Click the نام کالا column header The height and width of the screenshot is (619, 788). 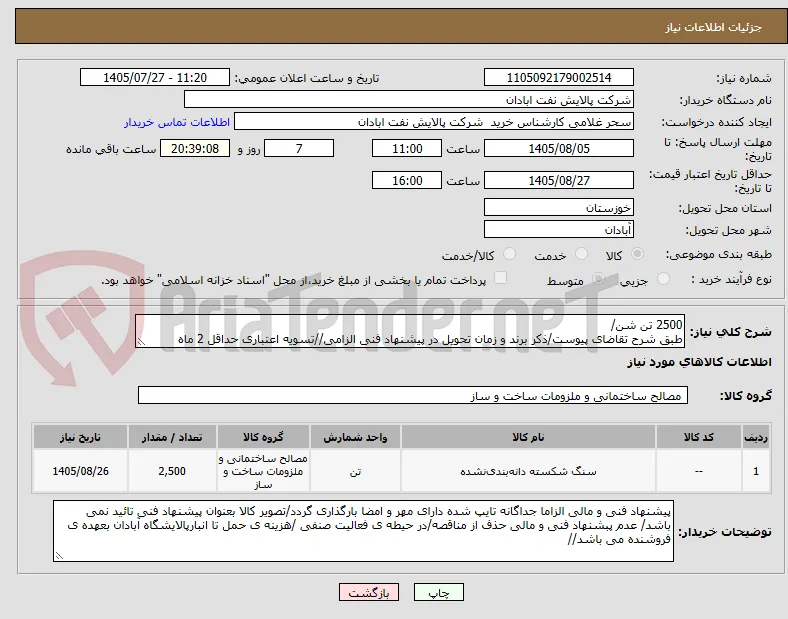528,437
